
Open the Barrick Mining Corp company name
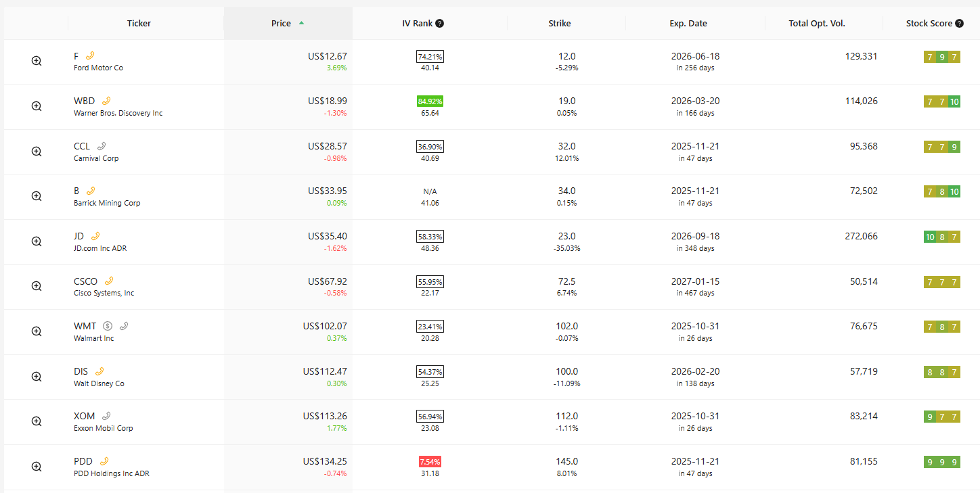(x=107, y=203)
